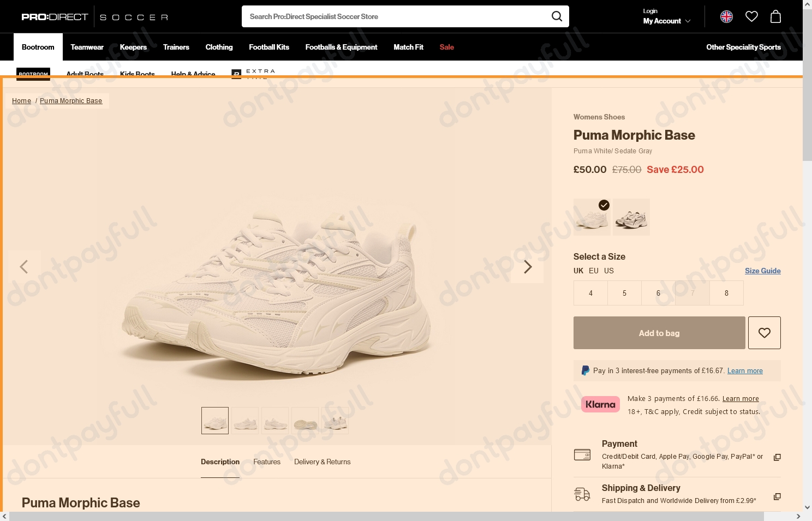The height and width of the screenshot is (521, 812).
Task: Open the wishlist heart in header
Action: [x=751, y=17]
